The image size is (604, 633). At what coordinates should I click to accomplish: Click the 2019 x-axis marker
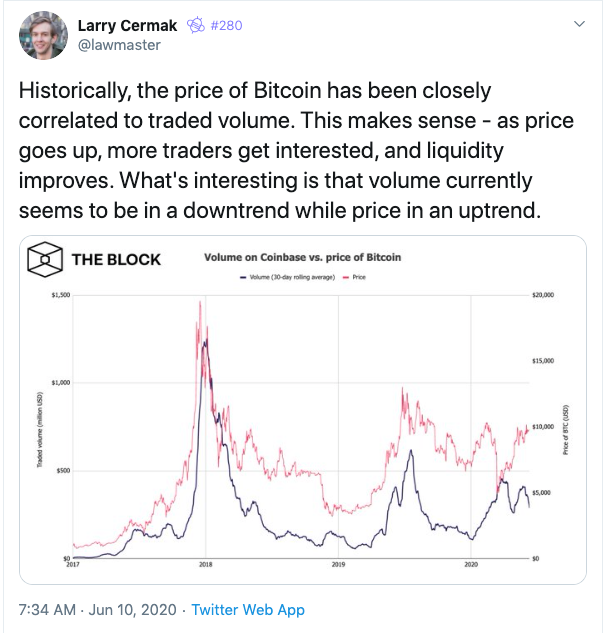pyautogui.click(x=338, y=564)
